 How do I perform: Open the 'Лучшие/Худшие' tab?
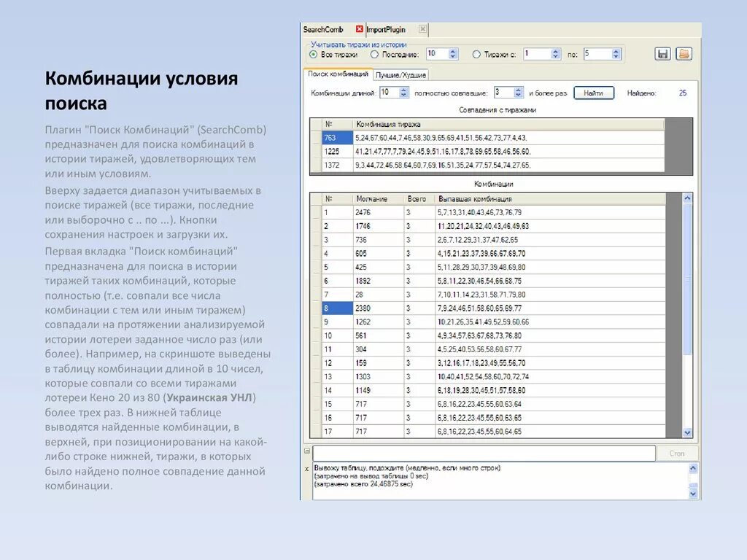click(x=400, y=75)
